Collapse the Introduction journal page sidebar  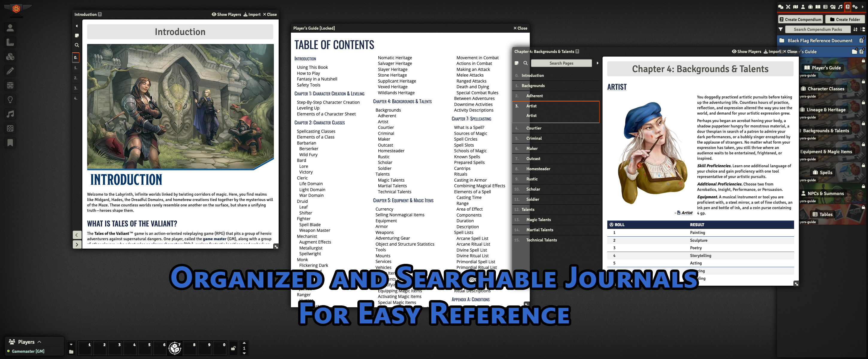(77, 26)
